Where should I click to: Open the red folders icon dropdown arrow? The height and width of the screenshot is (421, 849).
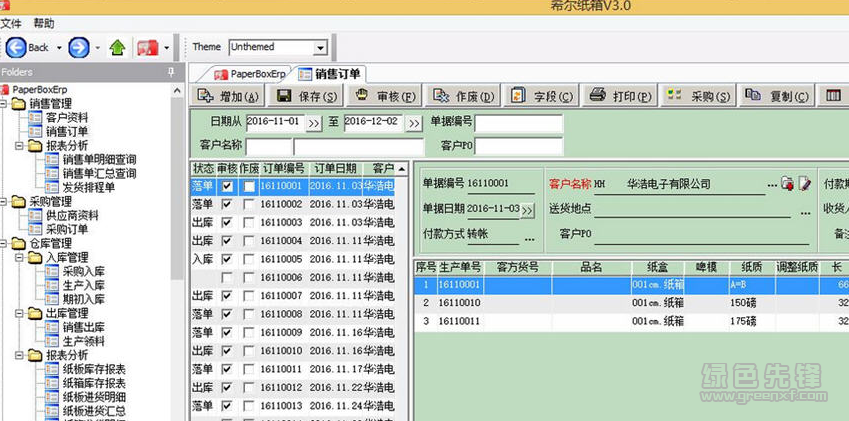(x=166, y=48)
